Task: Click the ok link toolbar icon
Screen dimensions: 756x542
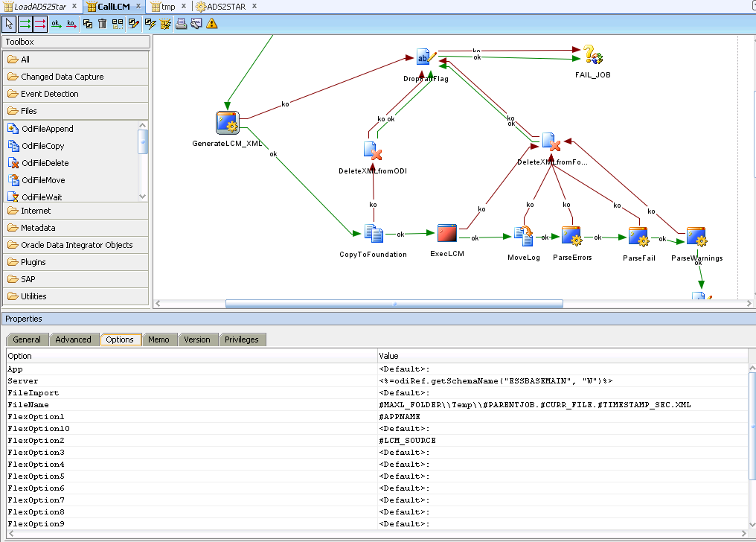Action: 57,24
